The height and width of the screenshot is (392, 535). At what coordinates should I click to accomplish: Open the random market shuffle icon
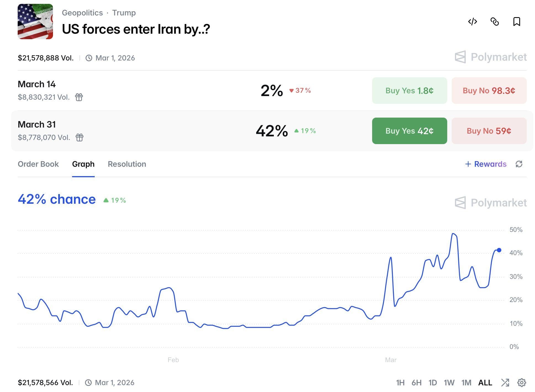click(505, 383)
